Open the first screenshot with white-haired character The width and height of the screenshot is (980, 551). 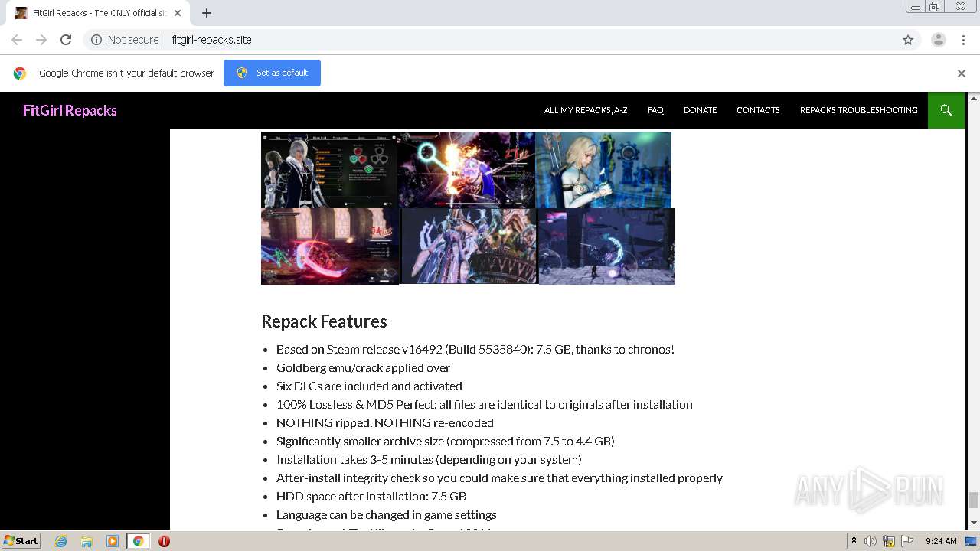click(329, 170)
